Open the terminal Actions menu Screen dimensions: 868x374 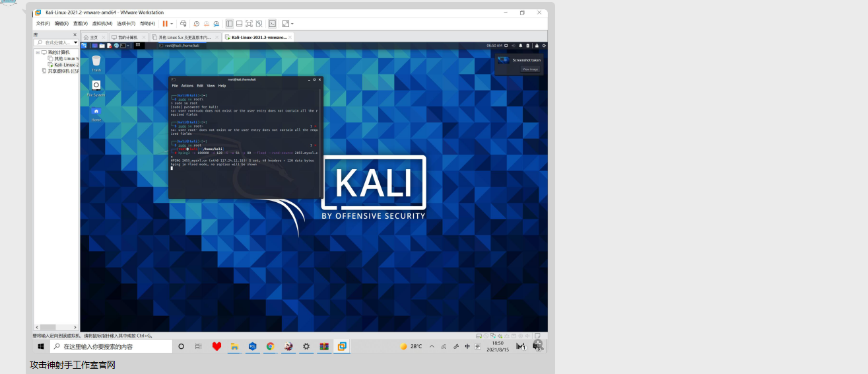point(187,86)
